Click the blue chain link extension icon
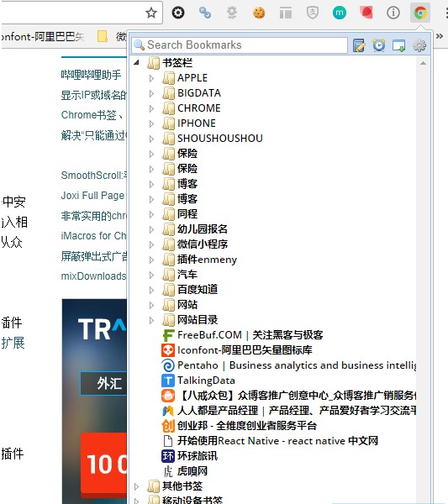448x504 pixels. pyautogui.click(x=205, y=13)
